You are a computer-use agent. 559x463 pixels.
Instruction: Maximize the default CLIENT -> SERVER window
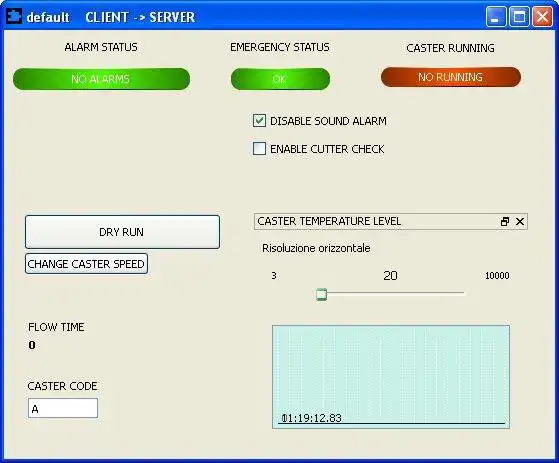tap(519, 17)
